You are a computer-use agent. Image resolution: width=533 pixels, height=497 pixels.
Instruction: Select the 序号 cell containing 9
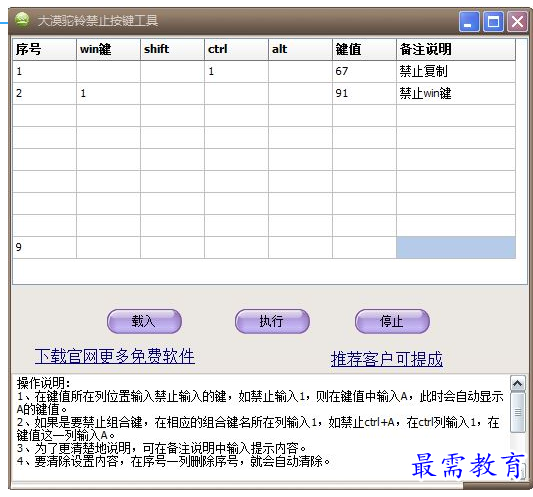click(45, 247)
